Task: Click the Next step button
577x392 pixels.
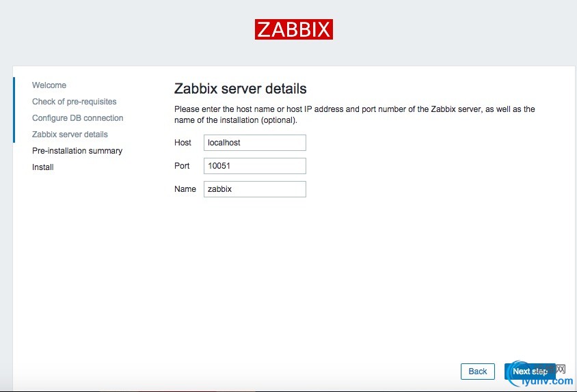Action: (x=530, y=372)
